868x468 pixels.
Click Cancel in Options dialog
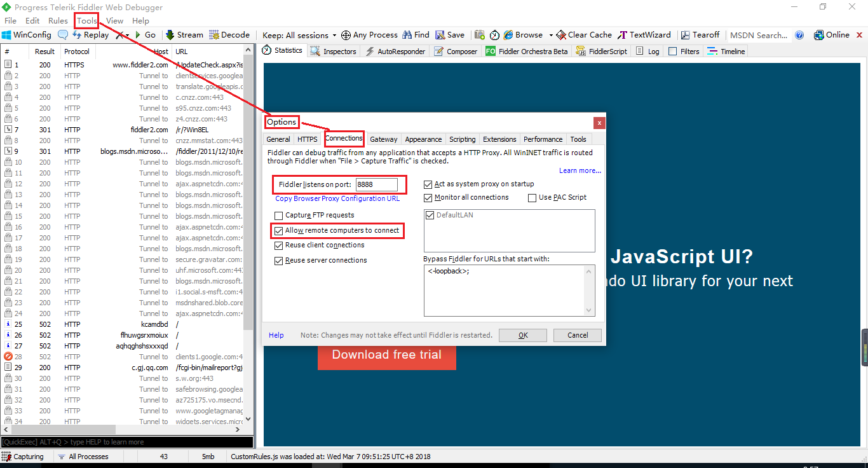578,335
